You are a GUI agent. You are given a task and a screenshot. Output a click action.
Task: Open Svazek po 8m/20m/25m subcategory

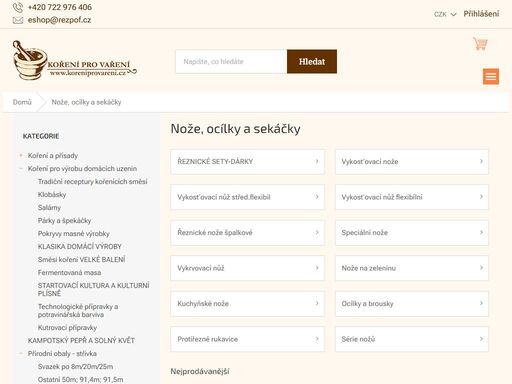[x=75, y=367]
